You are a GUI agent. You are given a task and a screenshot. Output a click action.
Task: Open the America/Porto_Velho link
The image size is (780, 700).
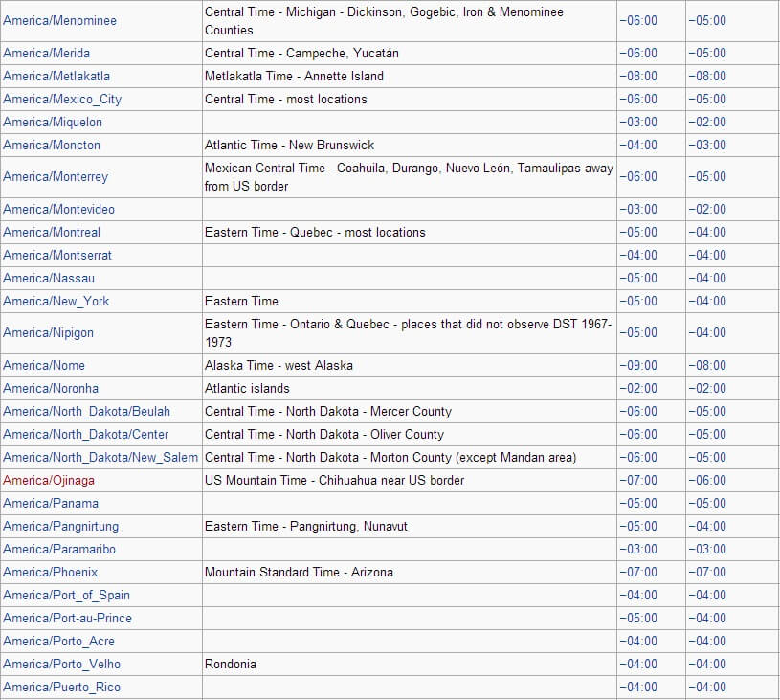[61, 665]
